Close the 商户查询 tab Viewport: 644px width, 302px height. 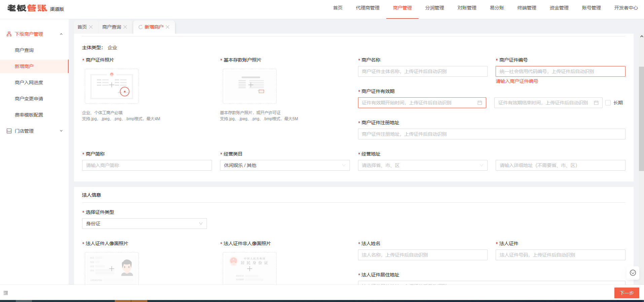(x=125, y=27)
